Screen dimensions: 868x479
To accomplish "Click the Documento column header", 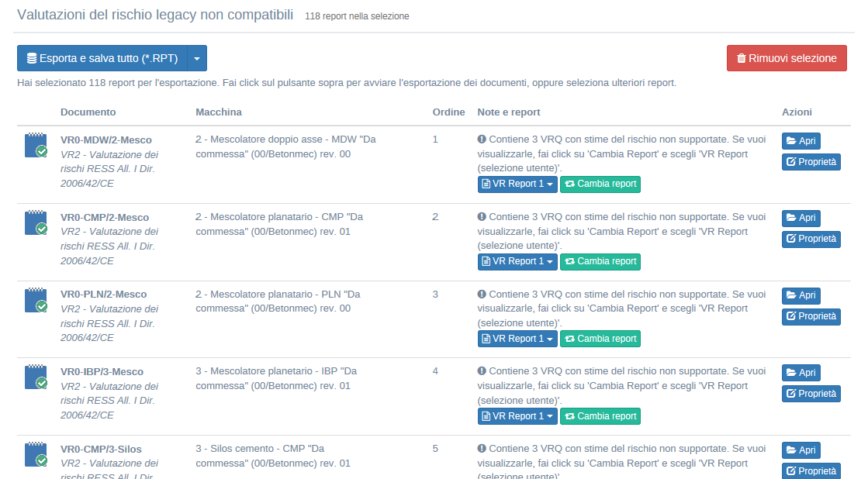I will (x=88, y=112).
